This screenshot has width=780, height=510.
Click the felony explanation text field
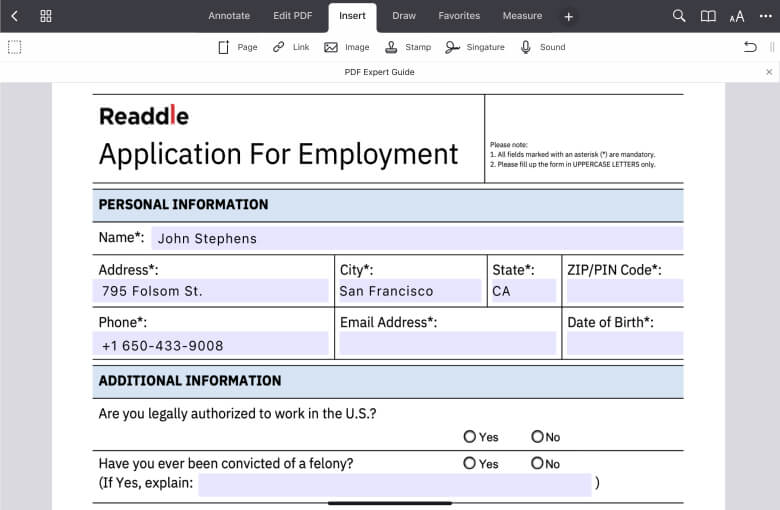[x=395, y=485]
